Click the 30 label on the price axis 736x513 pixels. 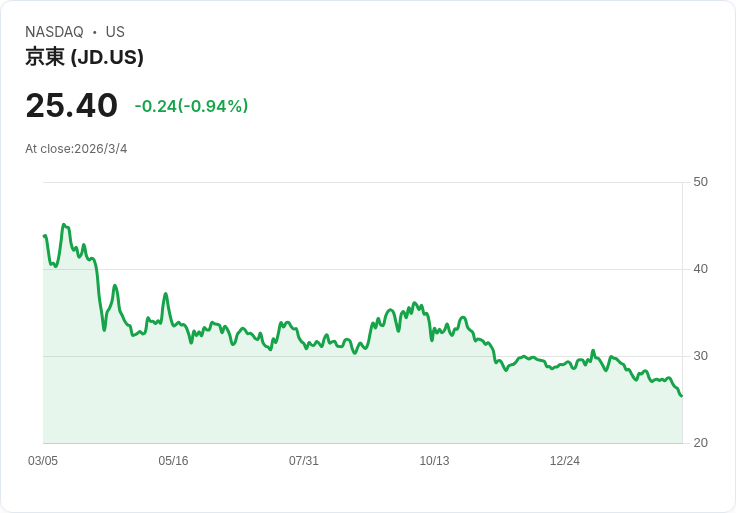click(700, 356)
